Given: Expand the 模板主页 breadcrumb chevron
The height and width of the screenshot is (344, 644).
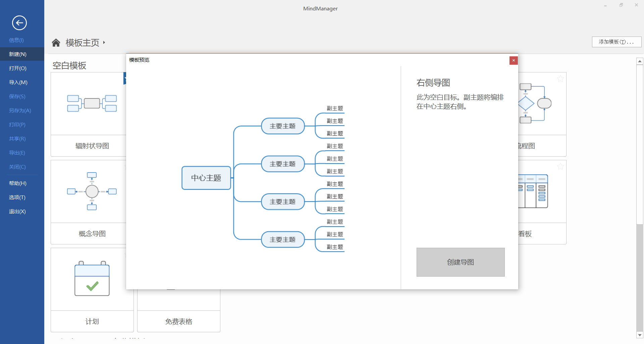Looking at the screenshot, I should pos(104,43).
